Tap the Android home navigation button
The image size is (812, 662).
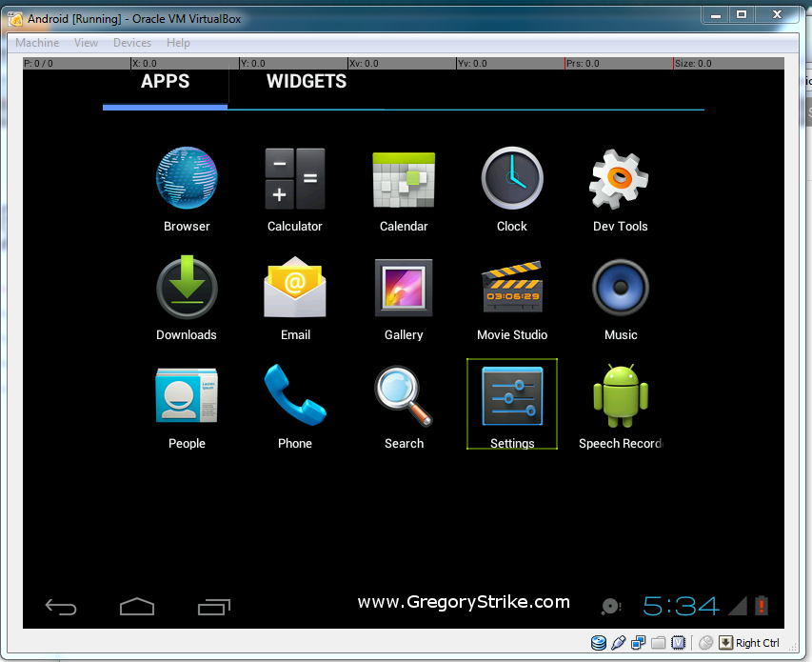tap(137, 606)
